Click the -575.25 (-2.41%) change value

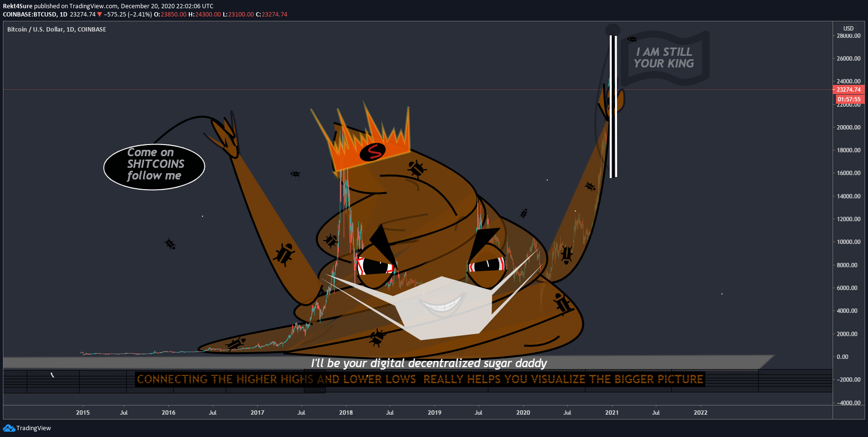click(x=128, y=15)
